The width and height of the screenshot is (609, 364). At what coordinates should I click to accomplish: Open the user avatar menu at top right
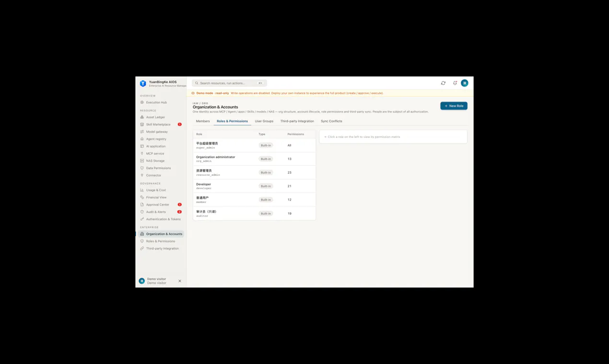point(465,83)
